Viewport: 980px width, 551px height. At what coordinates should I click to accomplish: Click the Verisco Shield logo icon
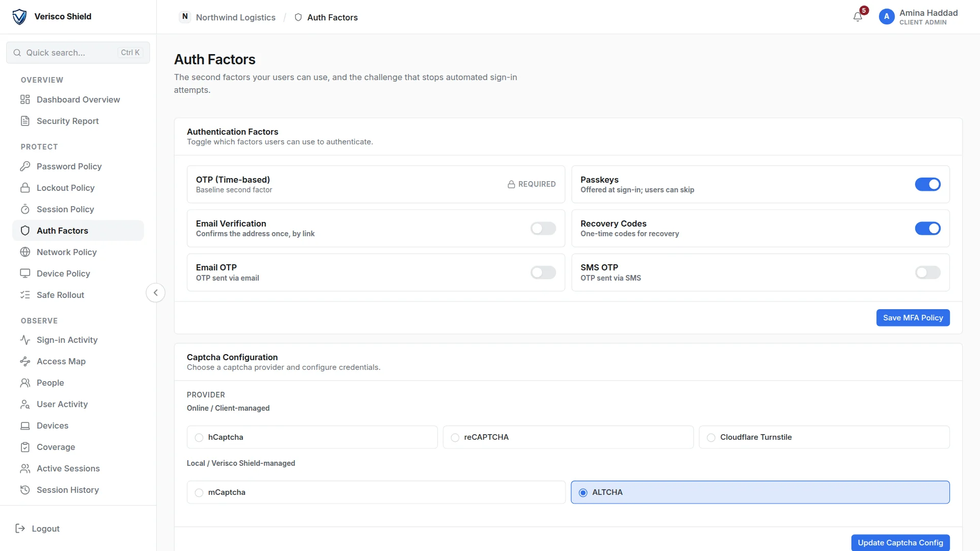click(19, 17)
